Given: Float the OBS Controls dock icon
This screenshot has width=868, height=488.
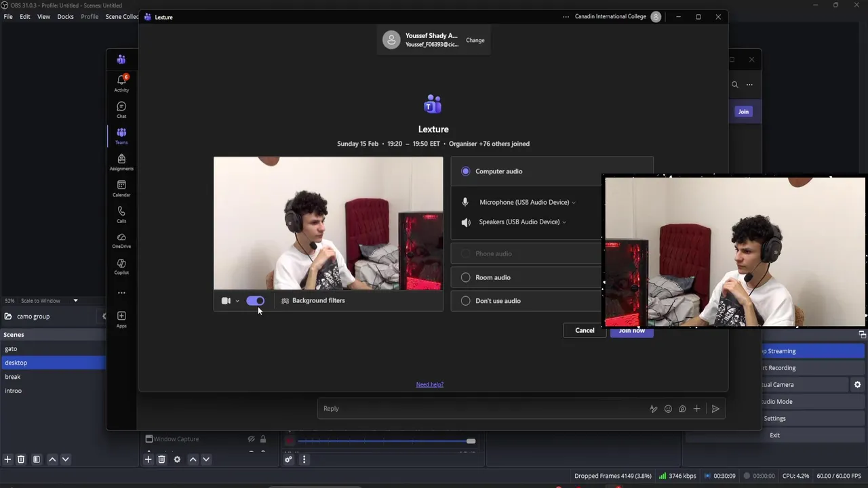Looking at the screenshot, I should pos(862,335).
